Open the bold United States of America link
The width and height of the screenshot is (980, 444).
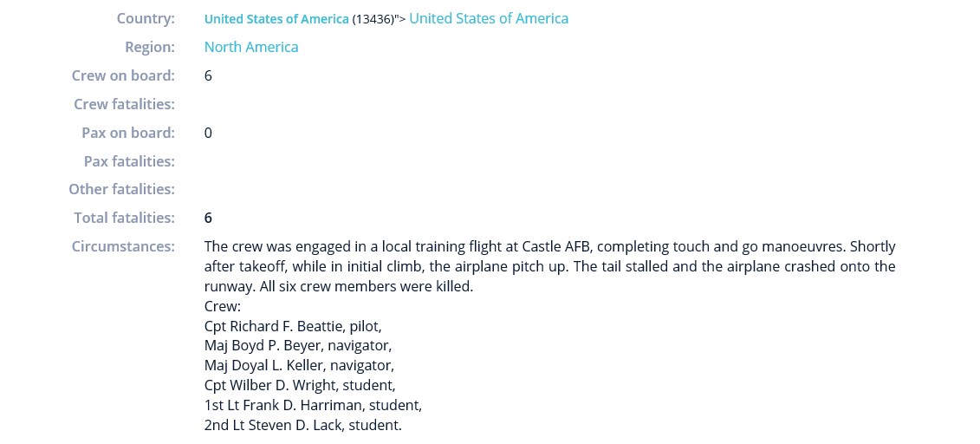pyautogui.click(x=276, y=19)
